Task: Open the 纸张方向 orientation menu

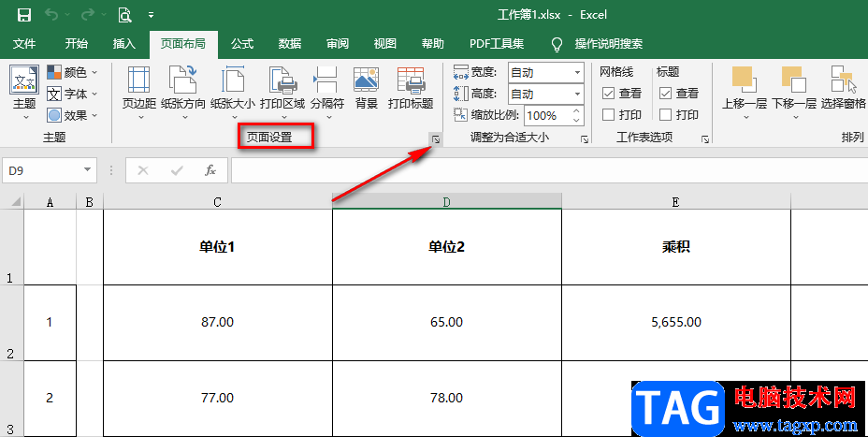Action: (183, 94)
